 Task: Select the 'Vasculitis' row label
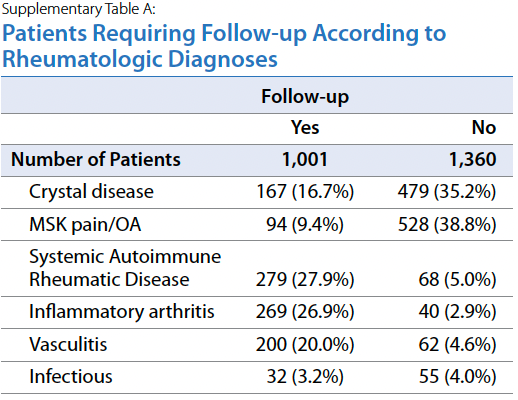(x=68, y=344)
